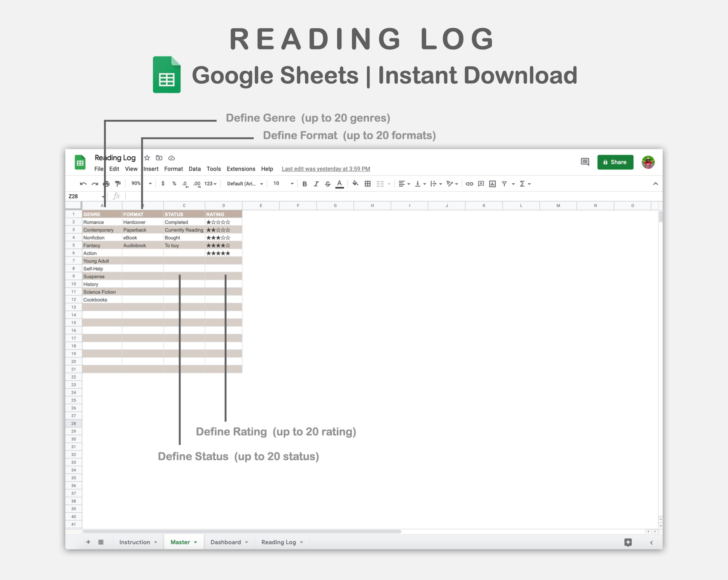Open the Extensions menu
The image size is (728, 580).
point(241,169)
